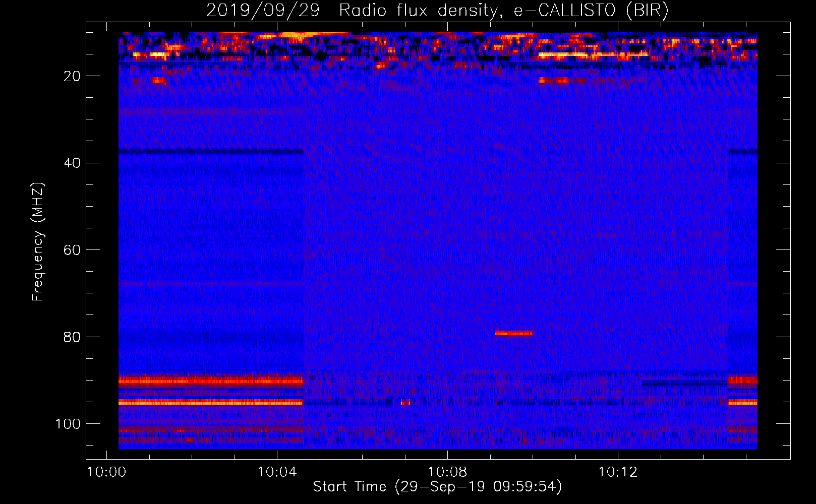The image size is (816, 504).
Task: Click the '10:00' time axis tick label
Action: pyautogui.click(x=106, y=472)
